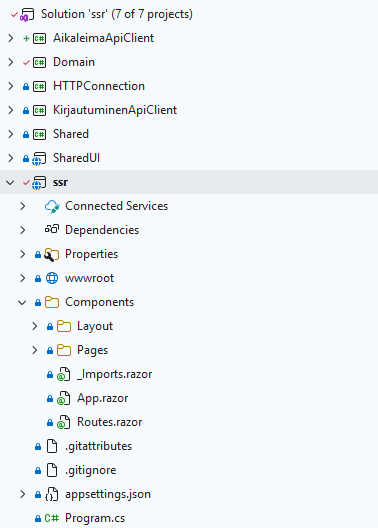Click the appsettings.json braces icon
378x528 pixels.
tap(52, 495)
